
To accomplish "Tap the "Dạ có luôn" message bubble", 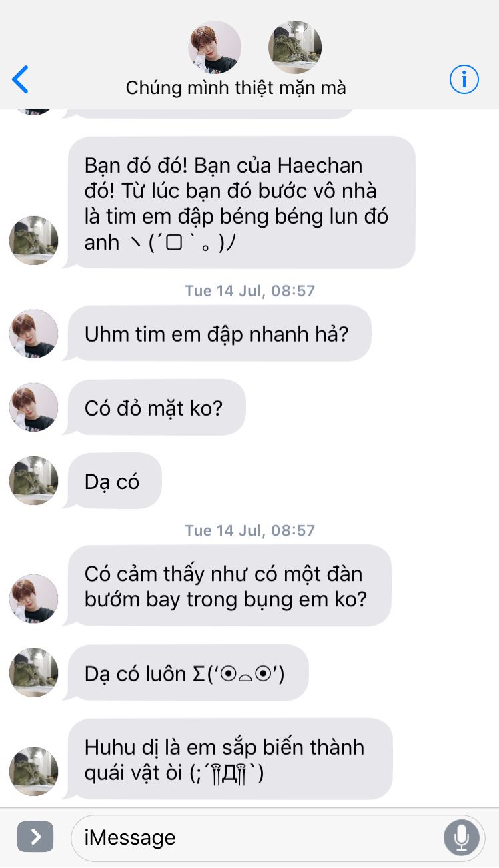I will 187,673.
